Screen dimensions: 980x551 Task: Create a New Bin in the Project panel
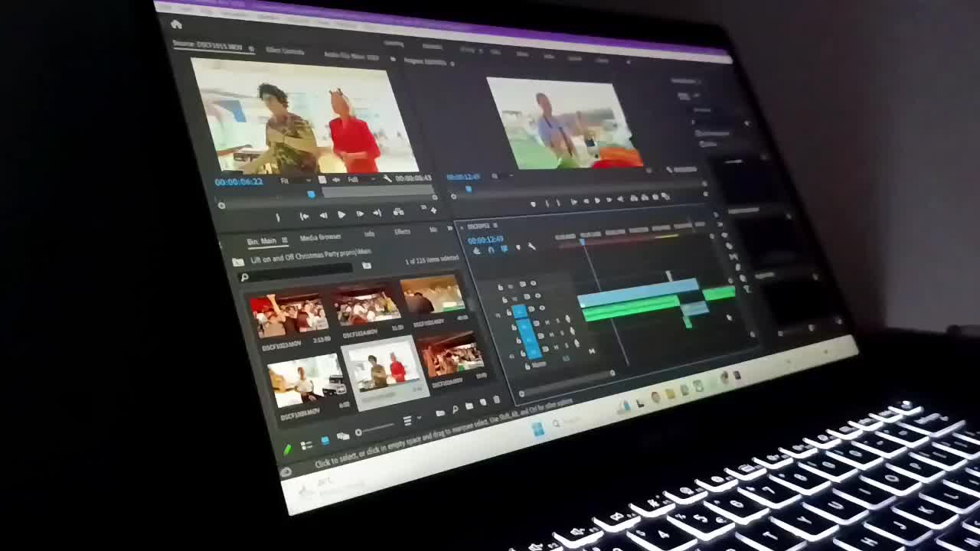[469, 406]
